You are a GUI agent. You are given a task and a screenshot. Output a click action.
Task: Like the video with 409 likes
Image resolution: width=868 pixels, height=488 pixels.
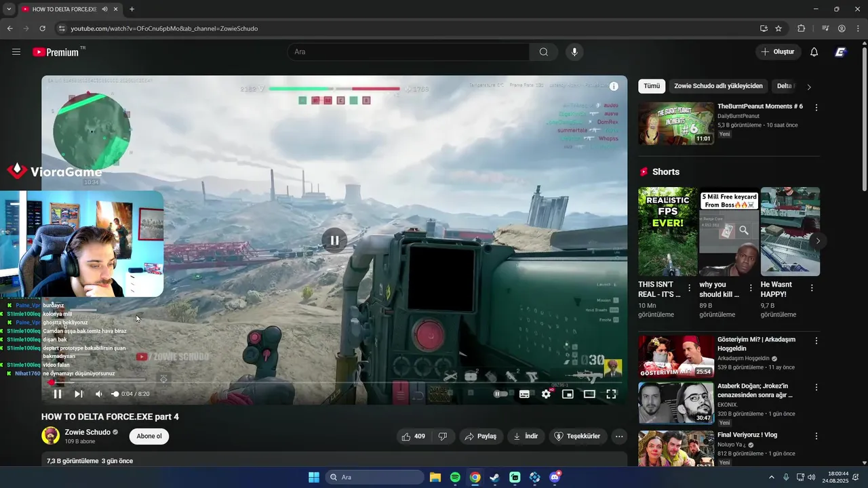coord(414,436)
